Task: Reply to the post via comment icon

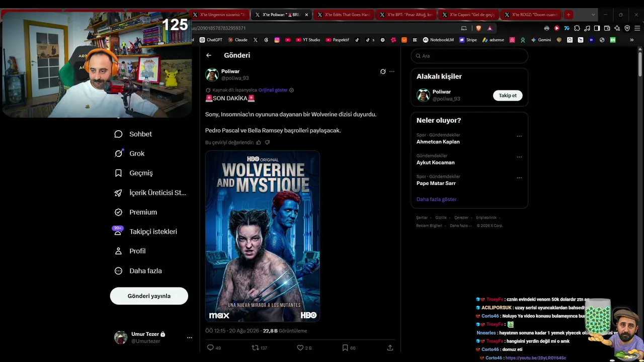Action: [x=210, y=347]
